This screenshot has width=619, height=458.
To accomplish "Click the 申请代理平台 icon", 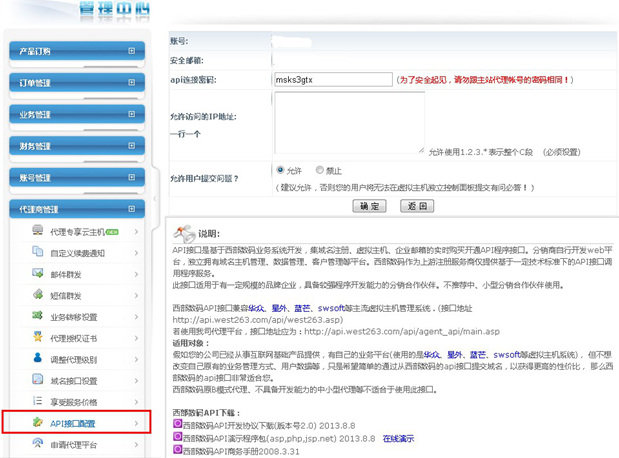I will (x=38, y=444).
